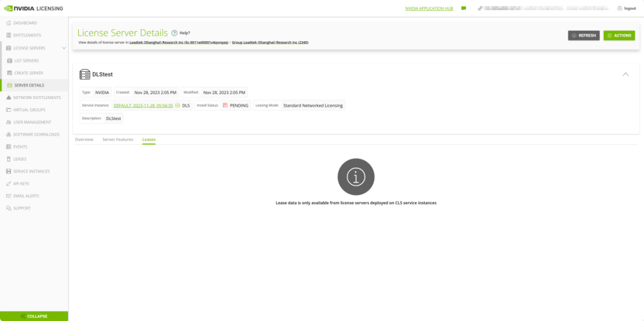
Task: Collapse the License Servers menu chevron
Action: 64,48
